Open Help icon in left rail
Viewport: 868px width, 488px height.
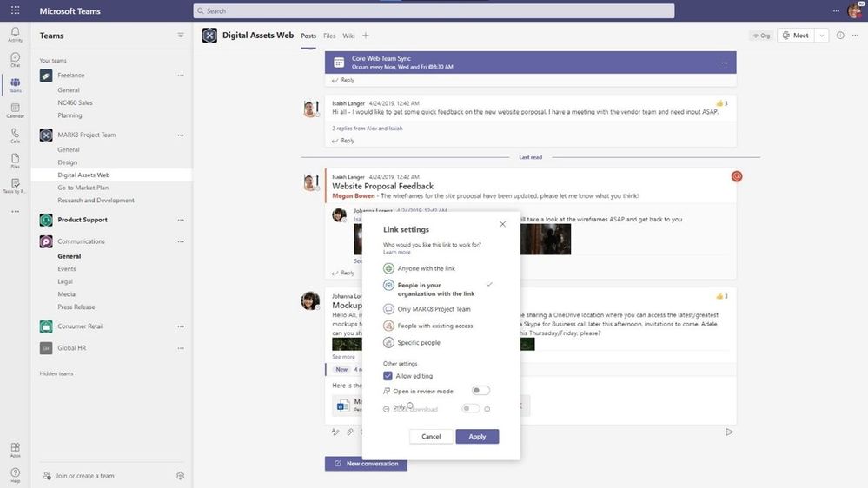(x=15, y=475)
